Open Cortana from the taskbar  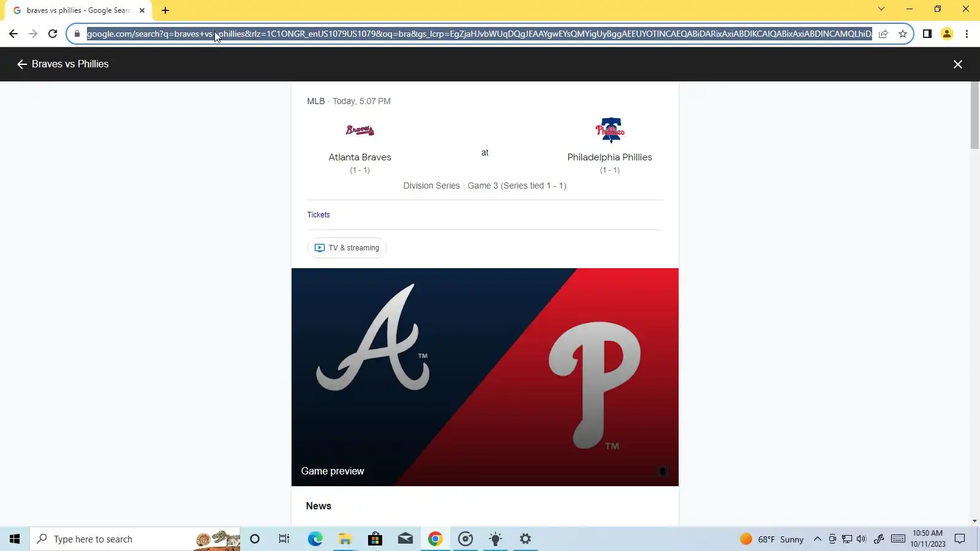click(x=255, y=539)
